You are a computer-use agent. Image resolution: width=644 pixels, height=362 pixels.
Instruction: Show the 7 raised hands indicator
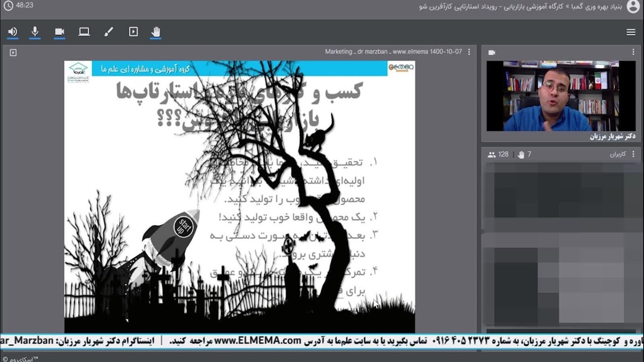tap(521, 154)
